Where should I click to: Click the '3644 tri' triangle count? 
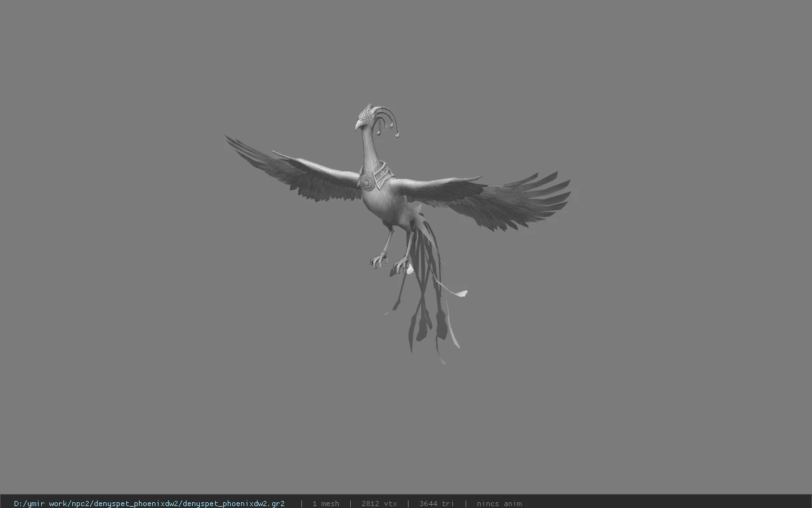[x=436, y=504]
